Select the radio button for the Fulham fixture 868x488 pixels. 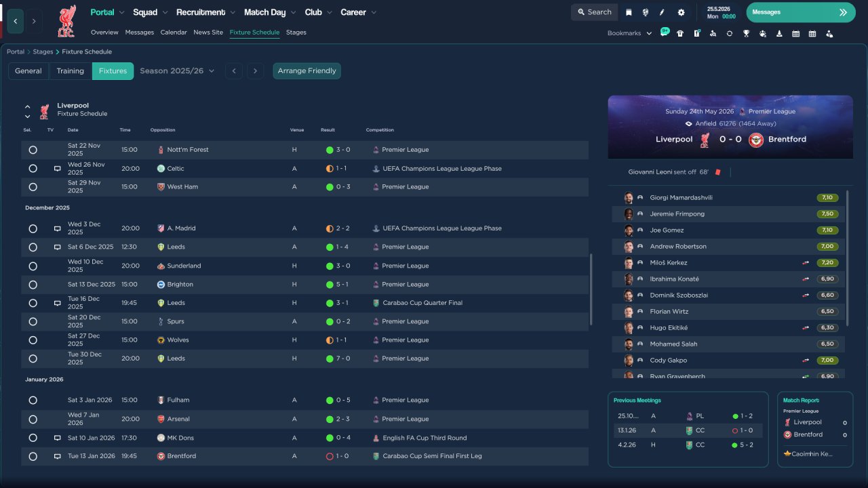(x=33, y=401)
